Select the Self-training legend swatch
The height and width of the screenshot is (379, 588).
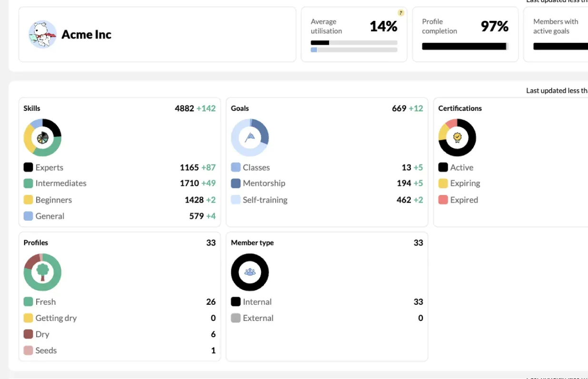pyautogui.click(x=236, y=200)
